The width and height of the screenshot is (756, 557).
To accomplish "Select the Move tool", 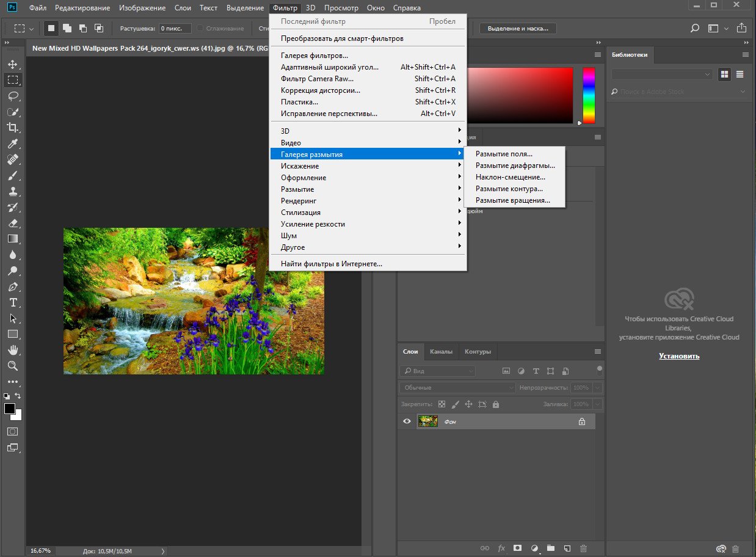I will 12,64.
